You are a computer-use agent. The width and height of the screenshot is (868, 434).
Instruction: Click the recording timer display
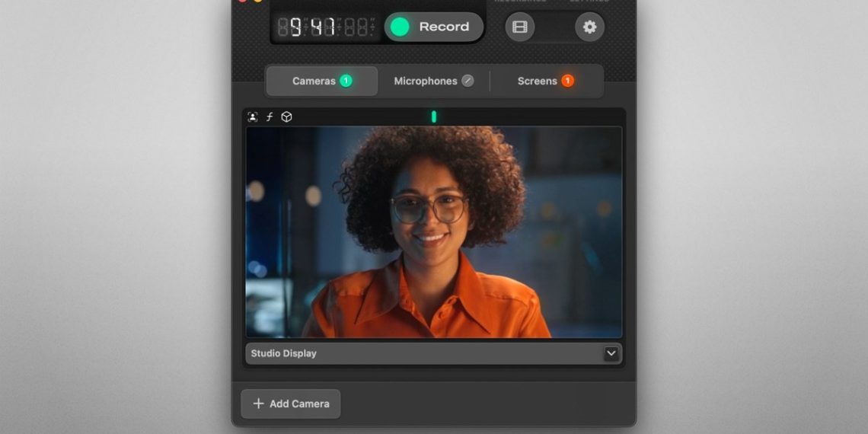(326, 28)
